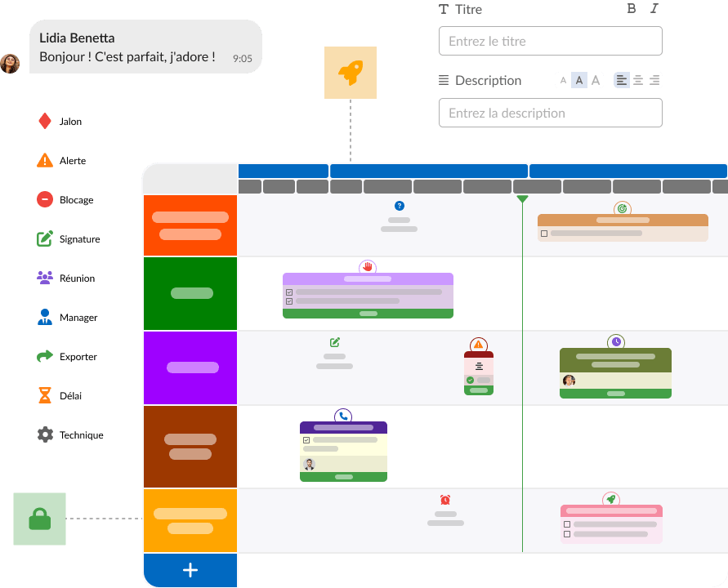Click the avatar on the olive card
Screen dimensions: 728x588
pos(569,381)
